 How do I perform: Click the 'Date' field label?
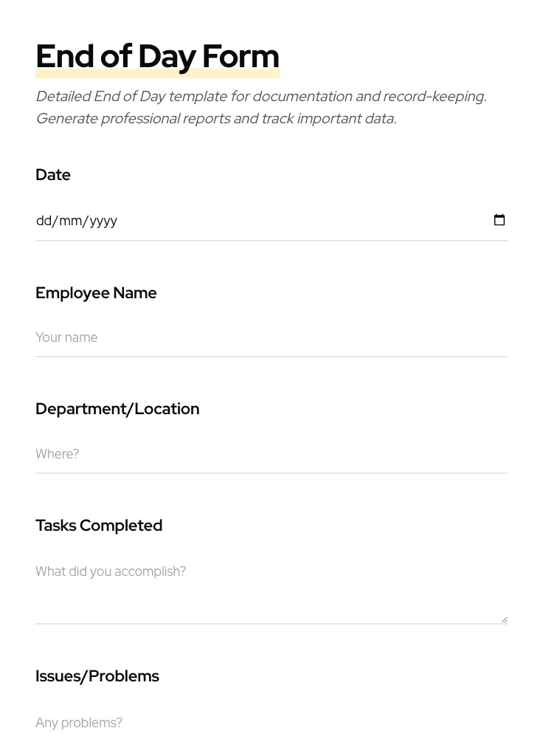click(53, 175)
